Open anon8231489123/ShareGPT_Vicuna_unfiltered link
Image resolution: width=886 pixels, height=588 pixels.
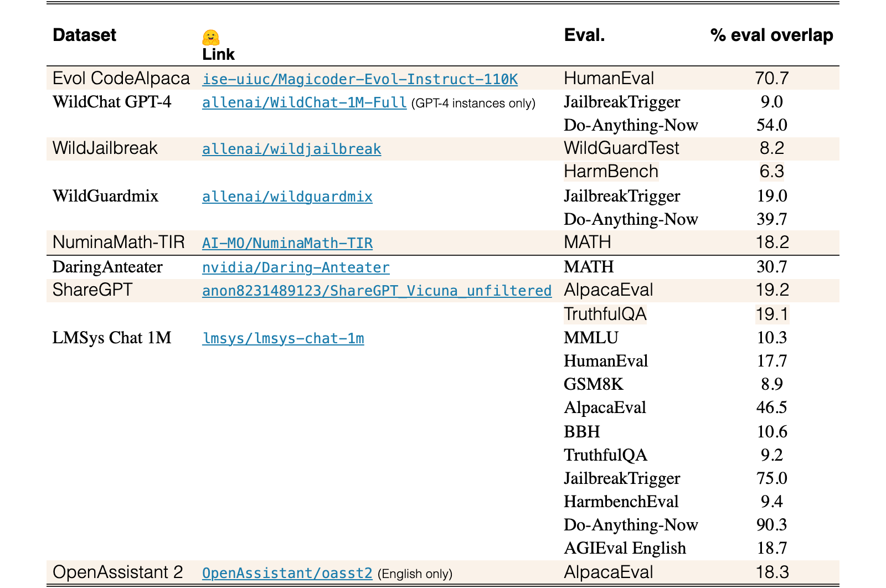pyautogui.click(x=377, y=291)
